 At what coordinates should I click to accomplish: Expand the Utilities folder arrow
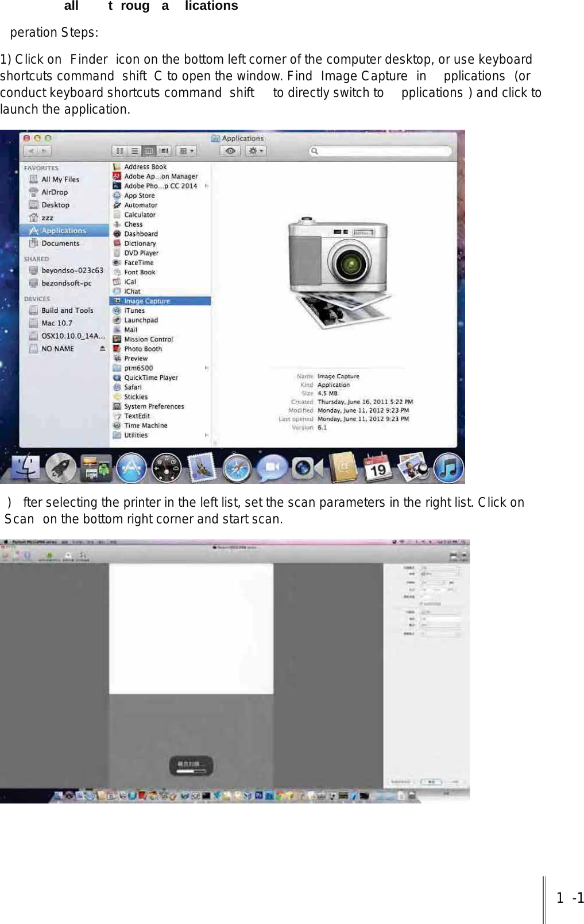tap(206, 435)
